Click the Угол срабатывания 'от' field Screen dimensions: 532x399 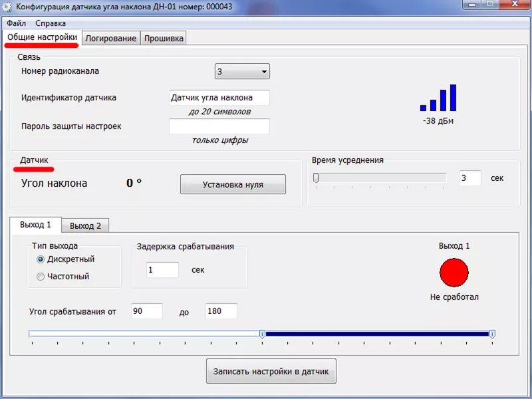[x=147, y=311]
